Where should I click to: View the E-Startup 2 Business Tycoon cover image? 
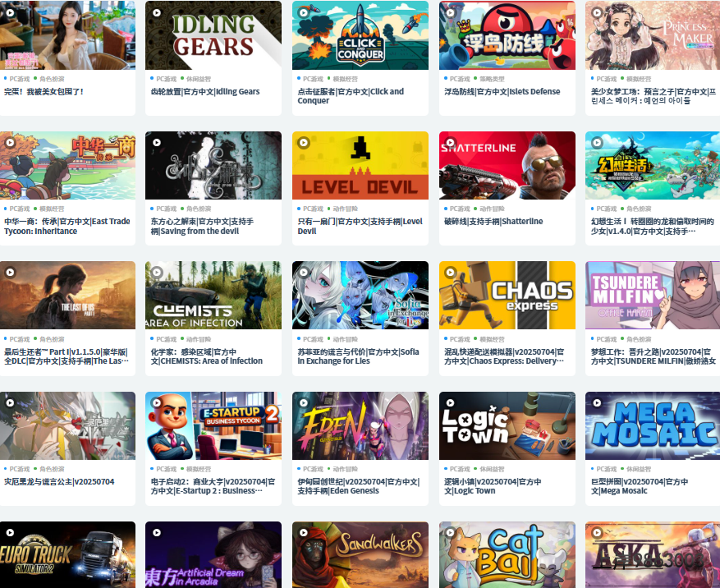pyautogui.click(x=213, y=425)
